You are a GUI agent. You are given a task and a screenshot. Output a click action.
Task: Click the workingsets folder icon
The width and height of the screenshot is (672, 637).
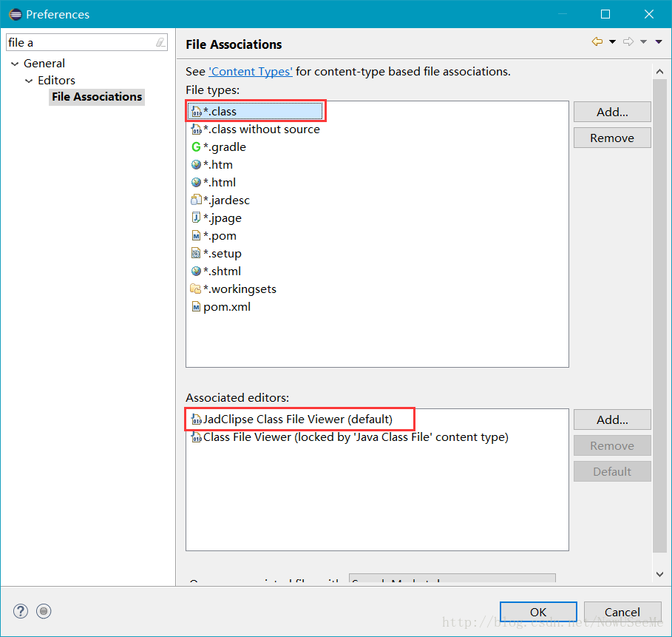click(195, 289)
